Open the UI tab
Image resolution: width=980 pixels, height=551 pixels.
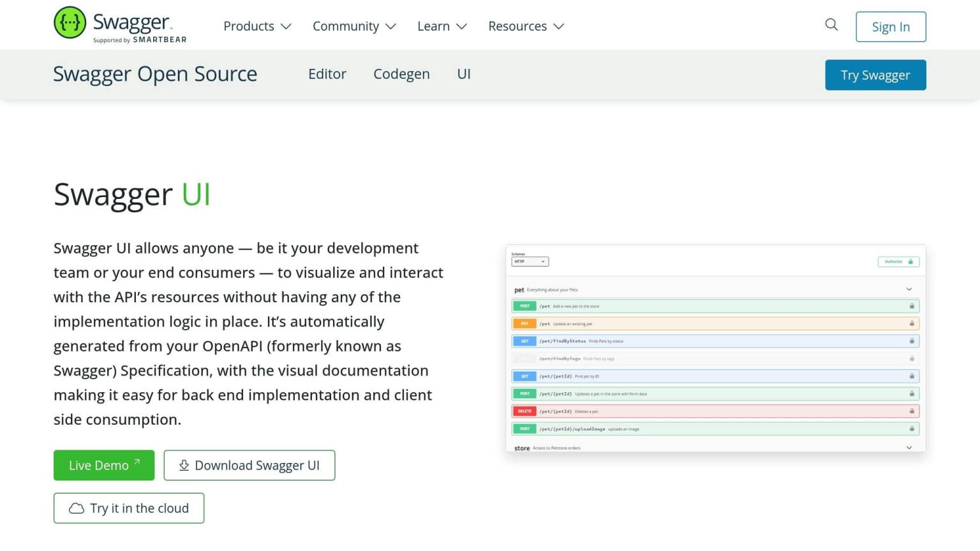pyautogui.click(x=464, y=74)
